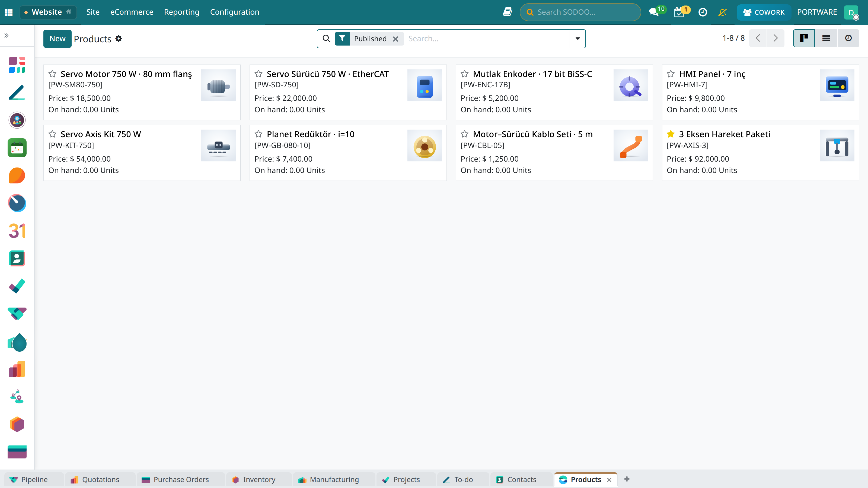This screenshot has width=868, height=488.
Task: Click the Search SODOO input field
Action: [x=580, y=12]
